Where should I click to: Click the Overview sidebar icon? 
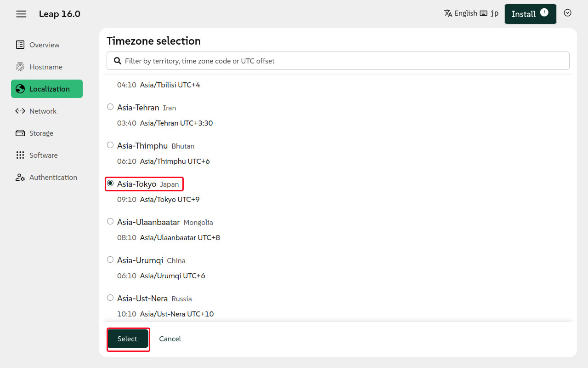coord(20,45)
